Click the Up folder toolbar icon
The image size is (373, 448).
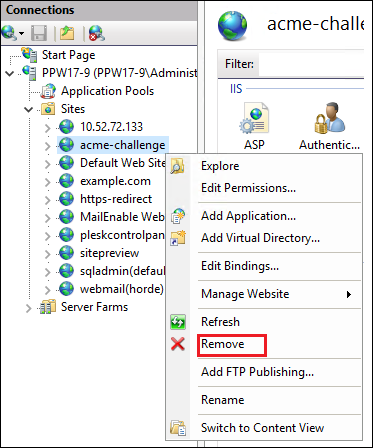67,33
